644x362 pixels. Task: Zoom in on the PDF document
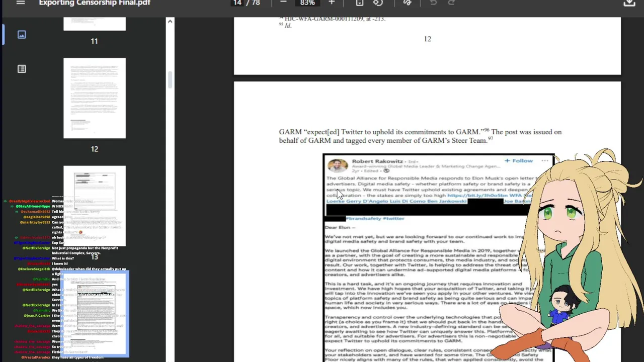(x=332, y=3)
